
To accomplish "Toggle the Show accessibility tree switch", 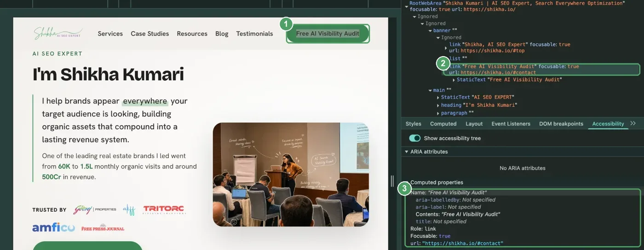I will click(415, 138).
